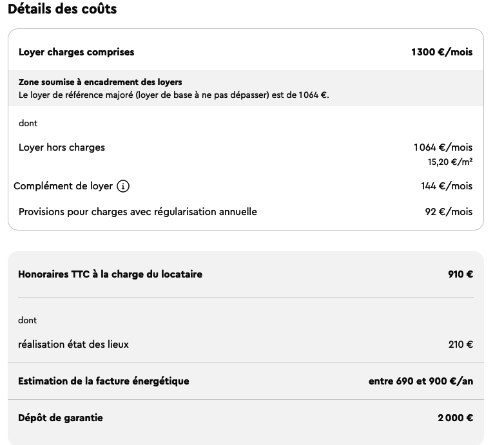Select the Loyer charges comprises heading
The width and height of the screenshot is (504, 445).
(77, 52)
